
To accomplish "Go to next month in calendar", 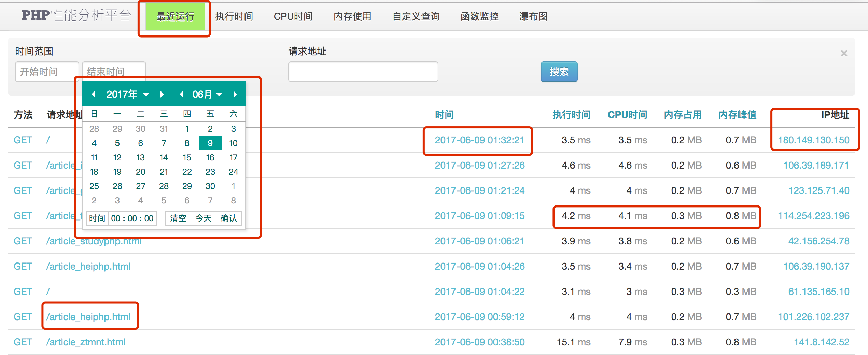I will 235,94.
